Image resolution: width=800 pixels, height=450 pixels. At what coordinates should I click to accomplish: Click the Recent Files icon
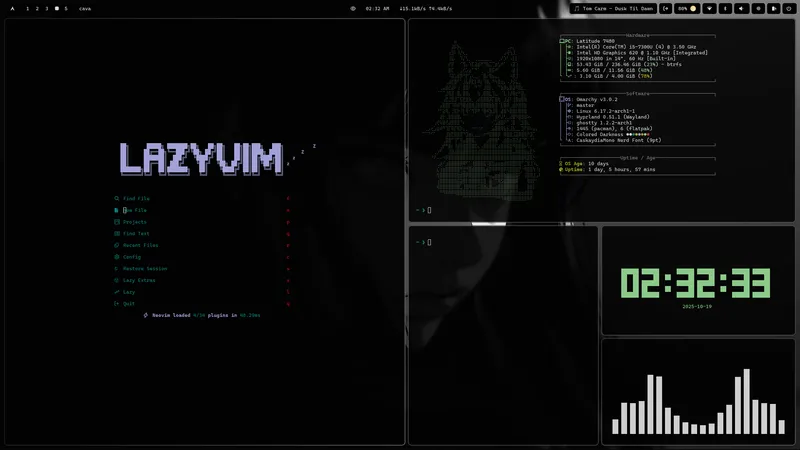[x=117, y=245]
